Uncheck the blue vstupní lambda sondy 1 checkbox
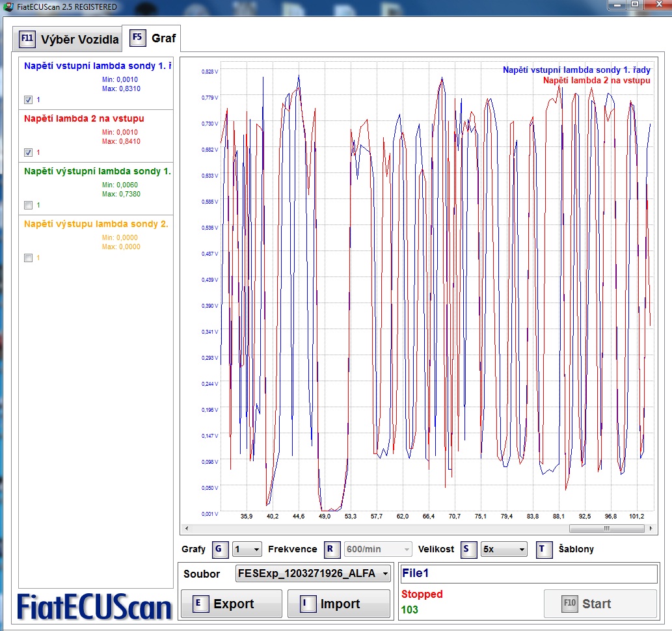This screenshot has width=672, height=631. point(28,100)
